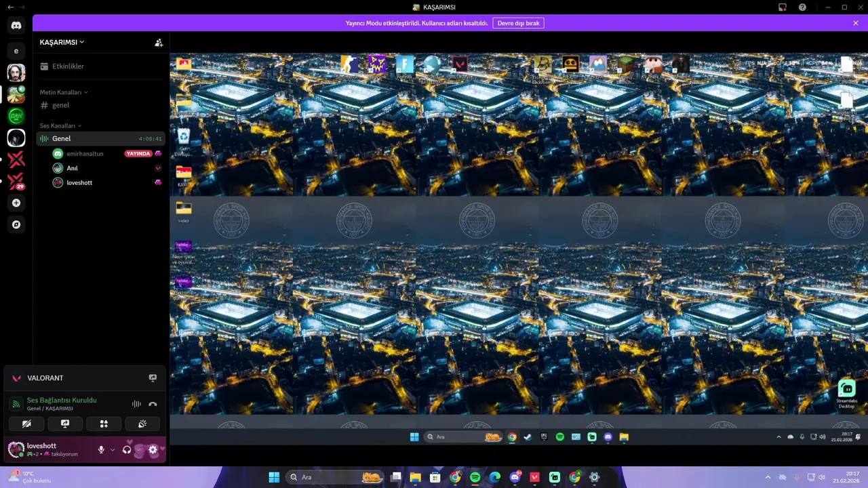
Task: Click the YAYINDA live badge
Action: [x=138, y=154]
